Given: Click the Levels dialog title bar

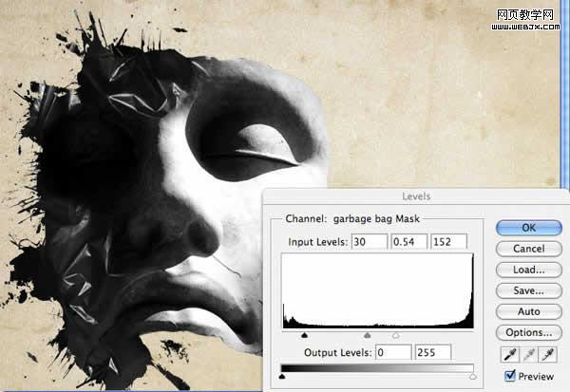Looking at the screenshot, I should tap(416, 196).
